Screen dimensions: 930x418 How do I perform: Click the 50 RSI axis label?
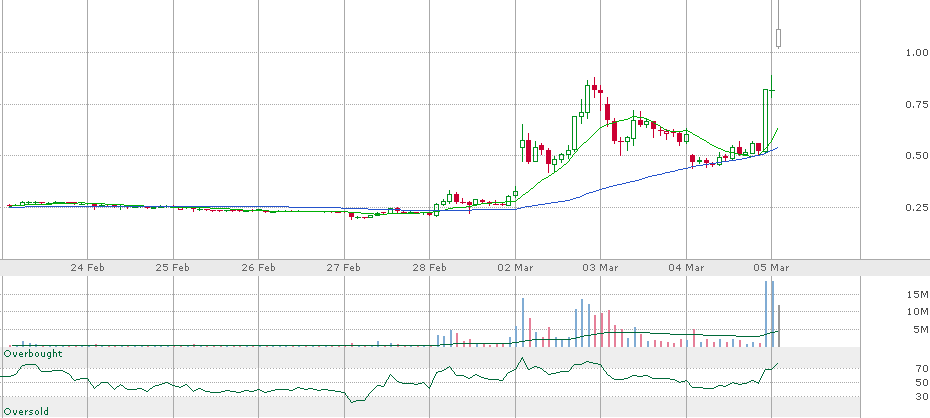point(921,382)
